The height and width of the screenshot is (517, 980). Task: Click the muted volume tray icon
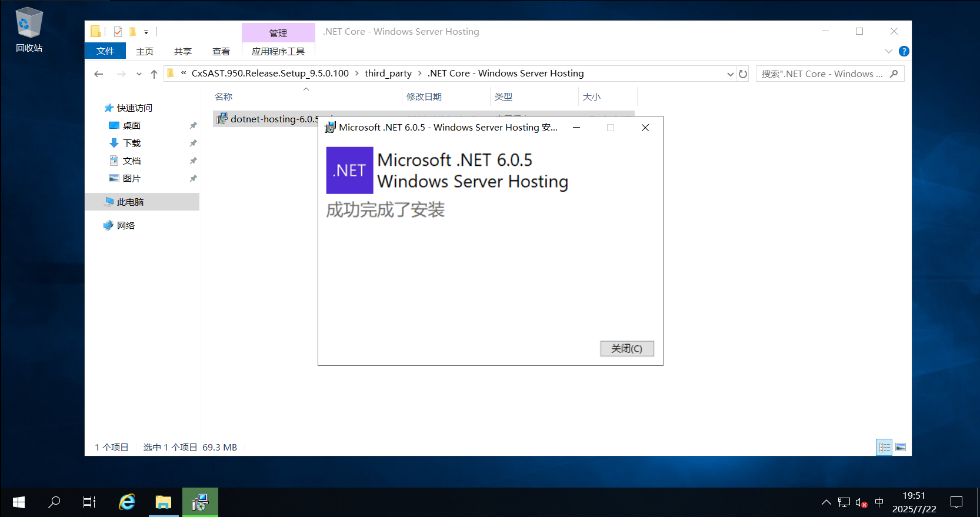862,502
